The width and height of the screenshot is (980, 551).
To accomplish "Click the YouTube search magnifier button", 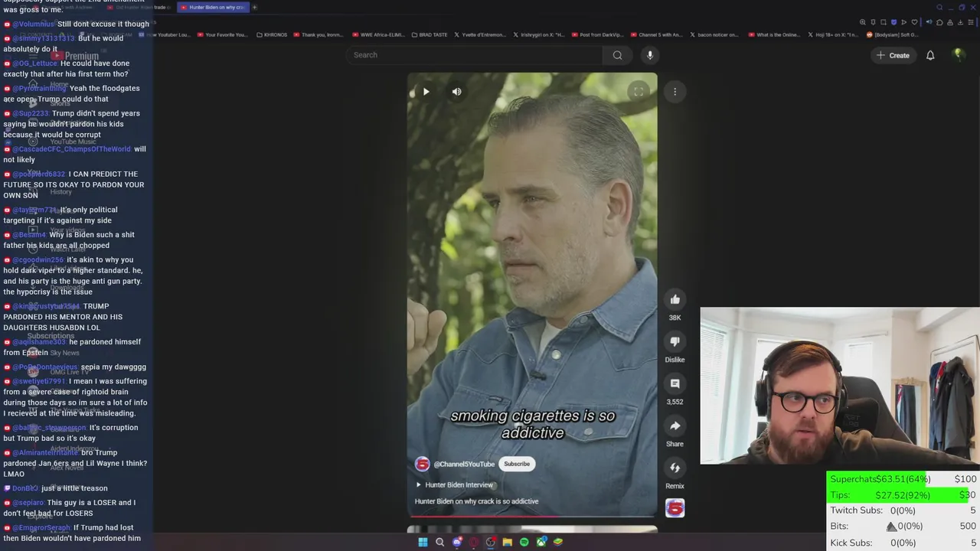I will click(617, 55).
